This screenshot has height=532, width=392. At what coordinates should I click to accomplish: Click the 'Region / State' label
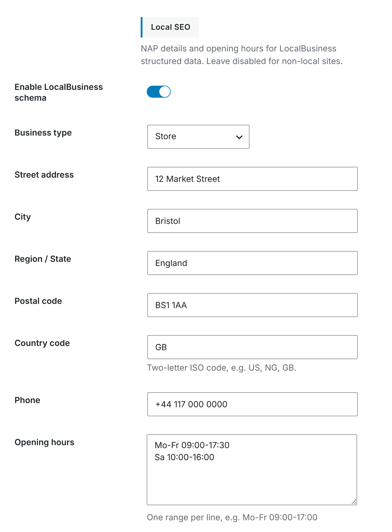pyautogui.click(x=43, y=259)
